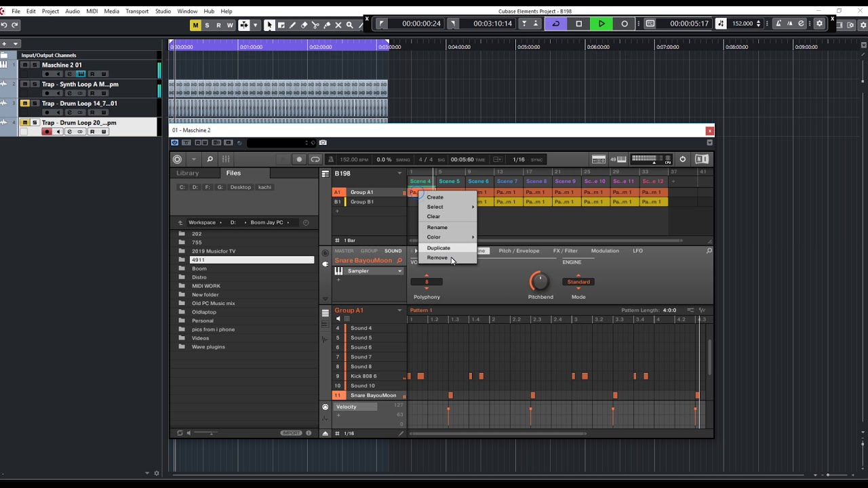Viewport: 868px width, 488px height.
Task: Toggle the Cycle loop button
Action: [556, 24]
